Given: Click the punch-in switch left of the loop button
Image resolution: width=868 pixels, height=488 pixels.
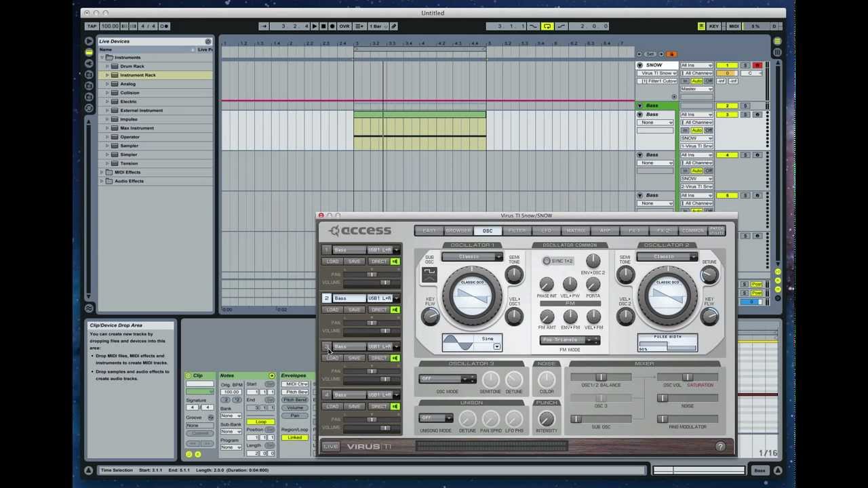Looking at the screenshot, I should point(533,26).
